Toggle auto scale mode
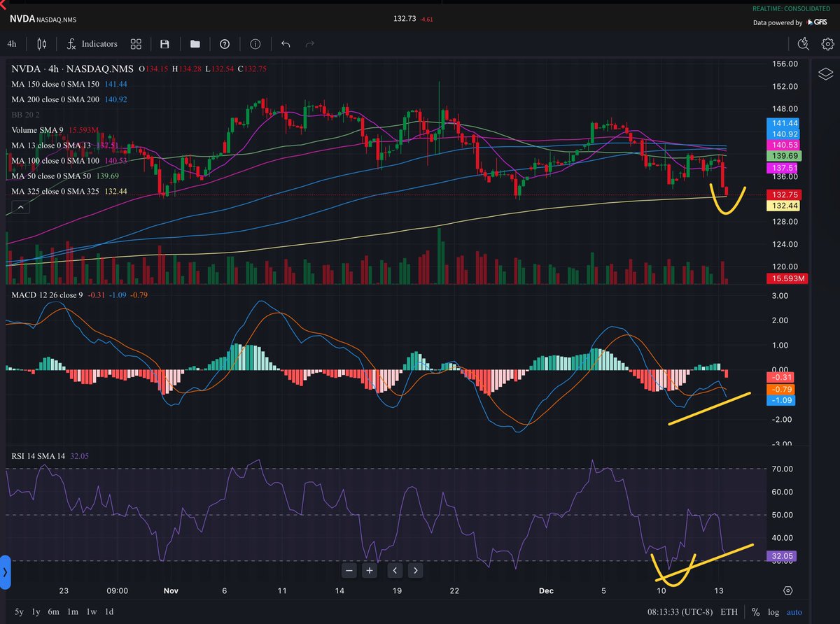The image size is (840, 624). (x=794, y=611)
